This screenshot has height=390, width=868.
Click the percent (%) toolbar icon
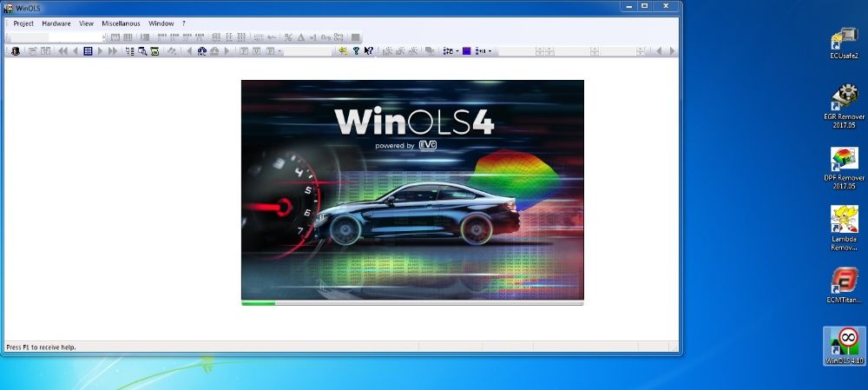(288, 37)
